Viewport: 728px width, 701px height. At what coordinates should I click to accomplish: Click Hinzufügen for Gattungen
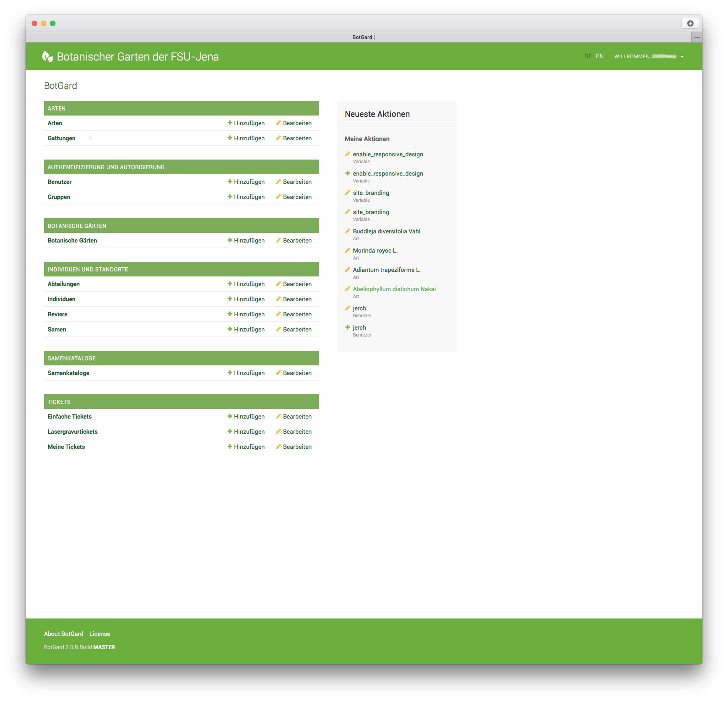[x=246, y=138]
